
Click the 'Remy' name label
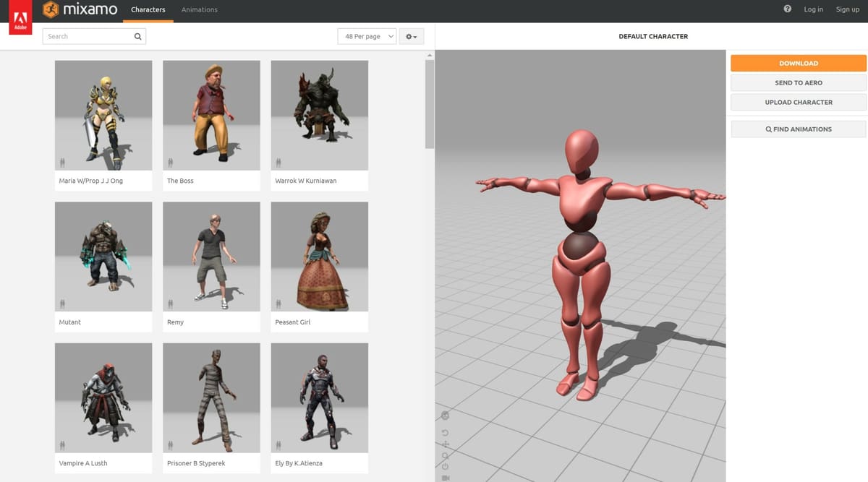tap(176, 322)
